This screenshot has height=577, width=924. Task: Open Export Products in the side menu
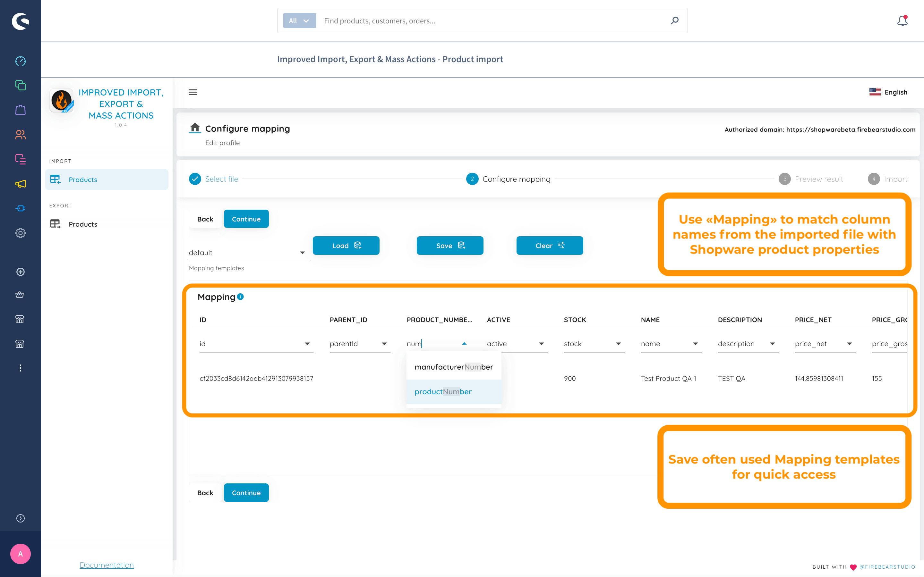pos(83,224)
